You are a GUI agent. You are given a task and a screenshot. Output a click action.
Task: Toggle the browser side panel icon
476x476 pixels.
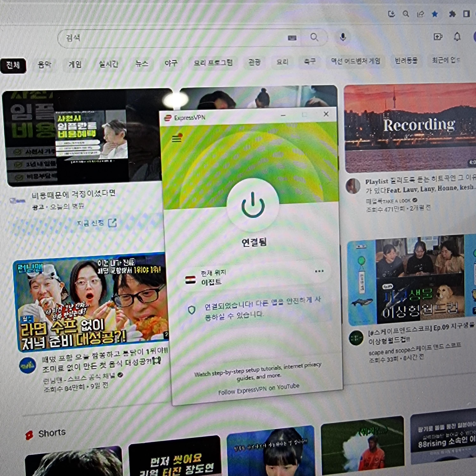tap(466, 14)
